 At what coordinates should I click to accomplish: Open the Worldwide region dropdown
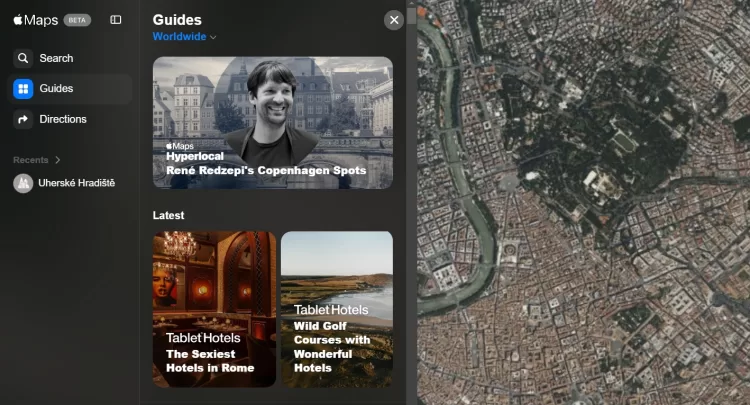coord(184,37)
